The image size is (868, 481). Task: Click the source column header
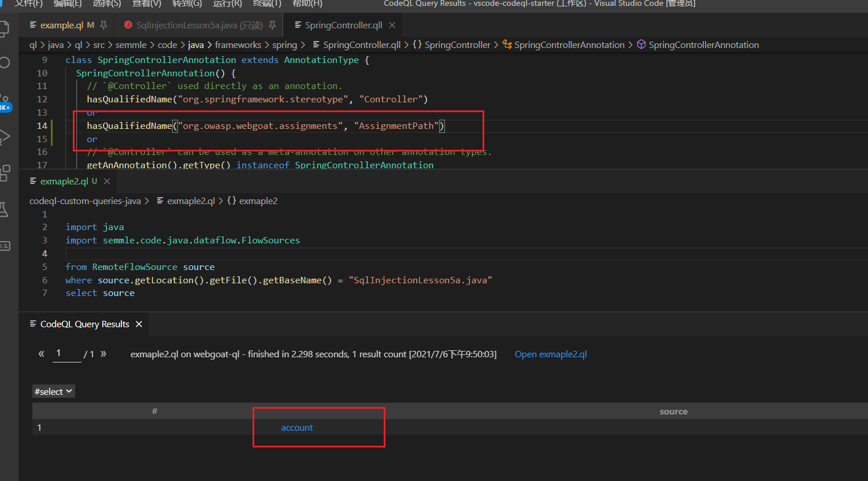pos(673,412)
